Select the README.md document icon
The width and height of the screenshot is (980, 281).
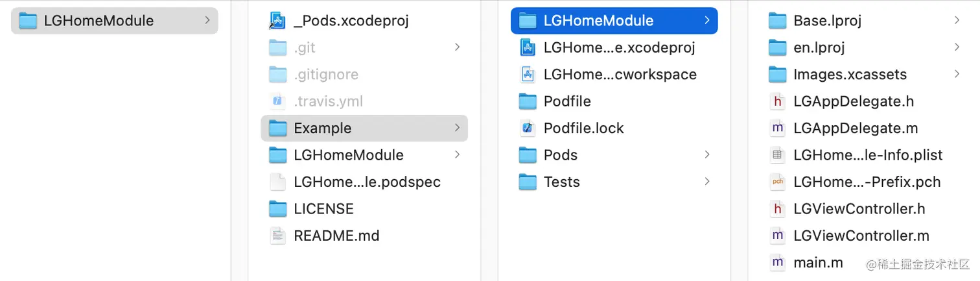click(x=277, y=236)
